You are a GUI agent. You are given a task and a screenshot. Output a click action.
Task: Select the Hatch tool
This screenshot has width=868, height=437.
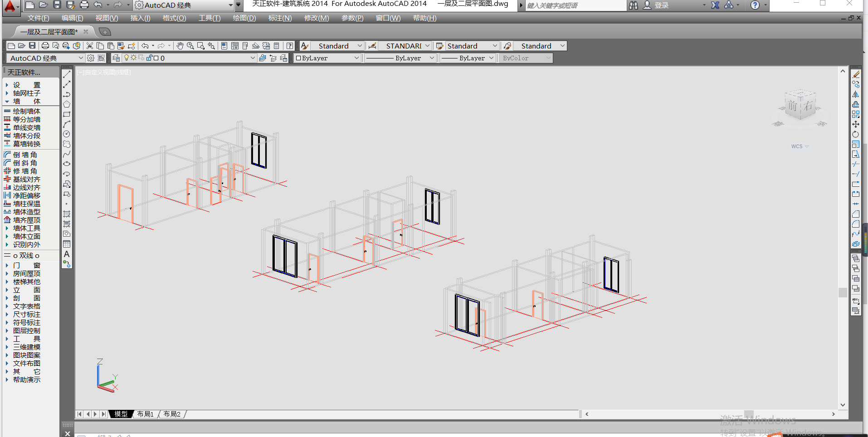tap(67, 214)
